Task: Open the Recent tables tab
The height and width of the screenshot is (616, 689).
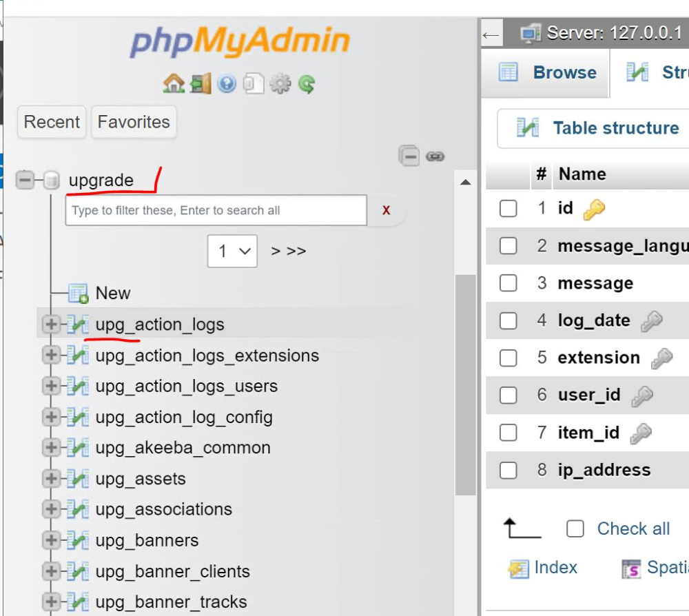Action: point(52,122)
